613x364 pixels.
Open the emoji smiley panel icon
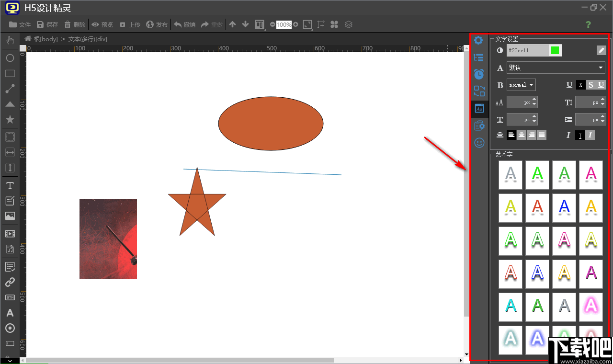pyautogui.click(x=479, y=143)
